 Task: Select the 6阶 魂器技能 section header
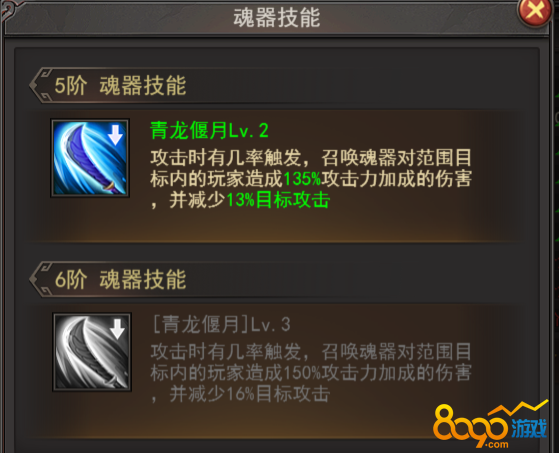click(x=120, y=279)
